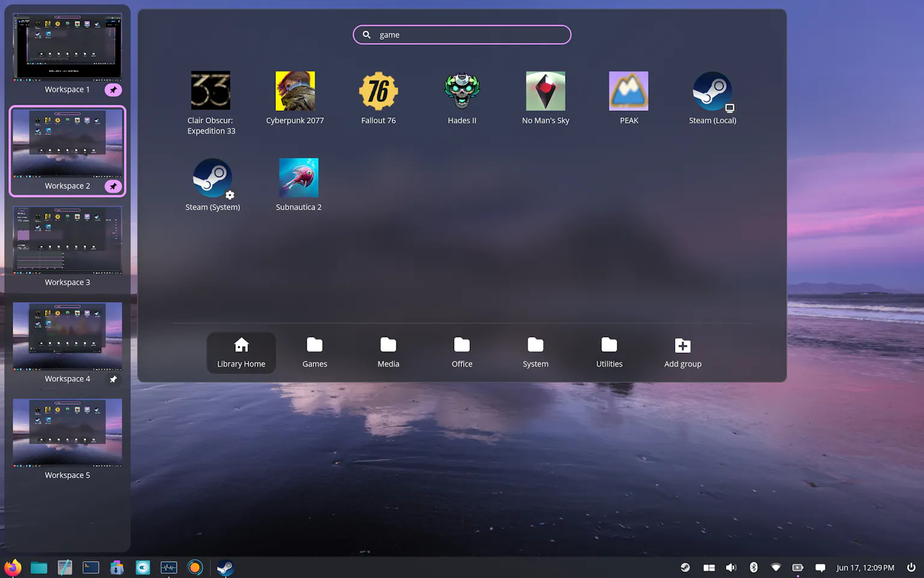
Task: Start Hades II
Action: point(462,98)
